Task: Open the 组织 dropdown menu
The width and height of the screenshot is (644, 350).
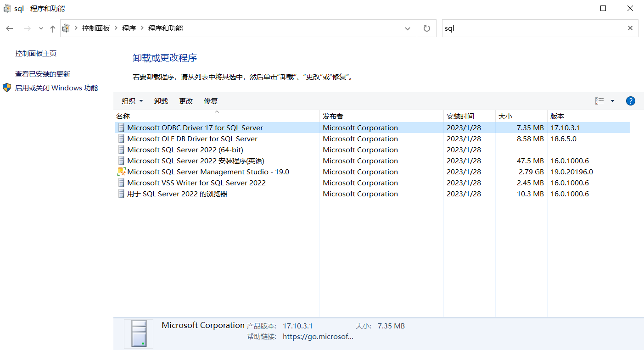Action: tap(132, 101)
